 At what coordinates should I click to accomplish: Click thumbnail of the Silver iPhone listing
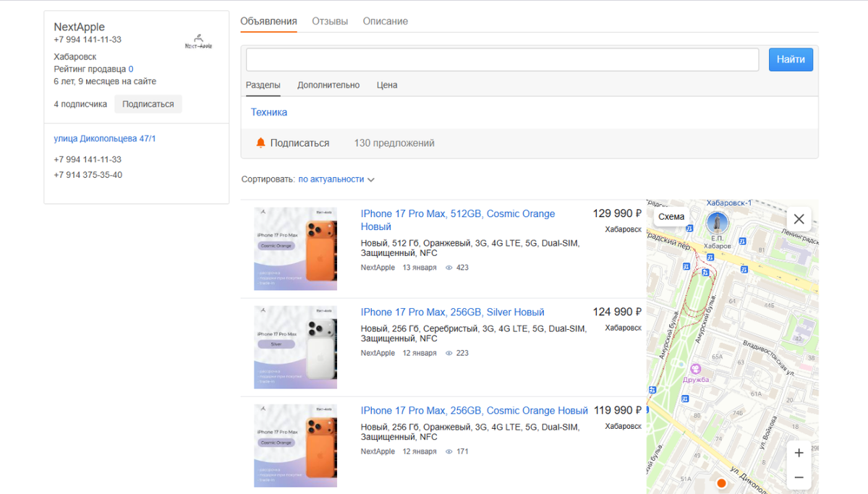pyautogui.click(x=295, y=347)
